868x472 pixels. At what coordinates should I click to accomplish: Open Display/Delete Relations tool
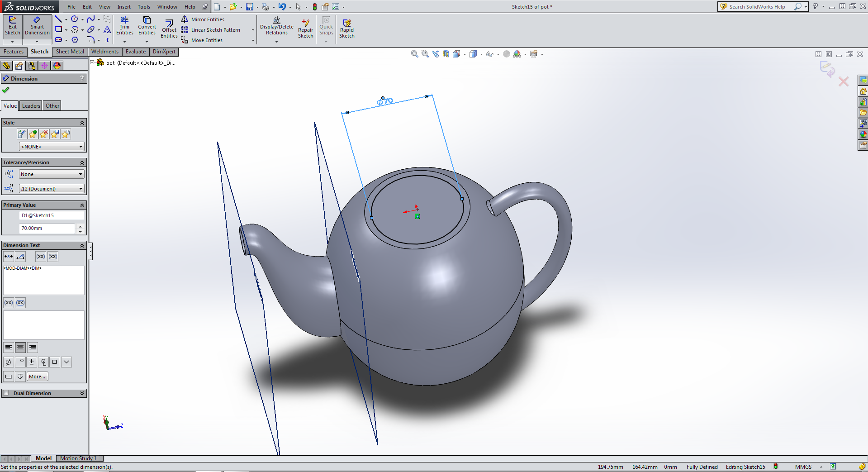tap(277, 26)
